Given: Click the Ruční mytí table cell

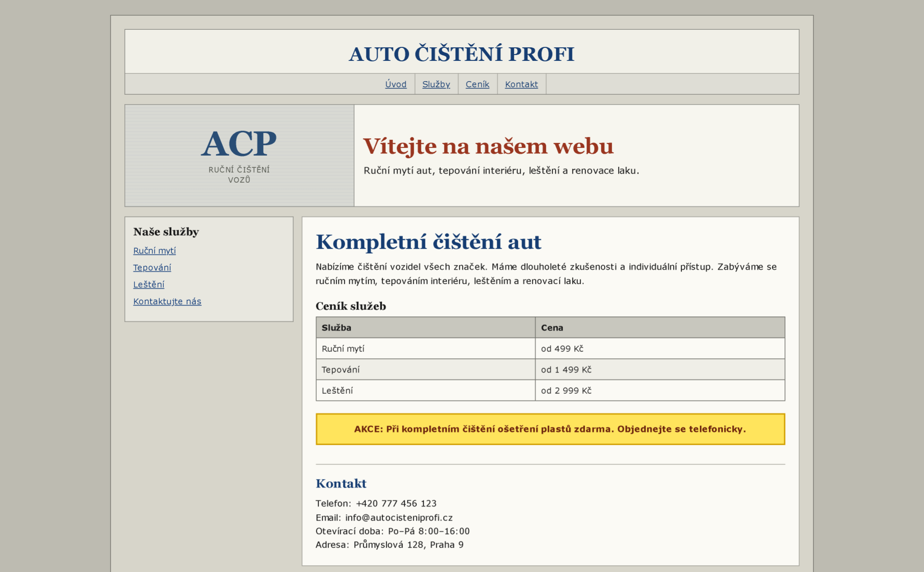Looking at the screenshot, I should (425, 349).
